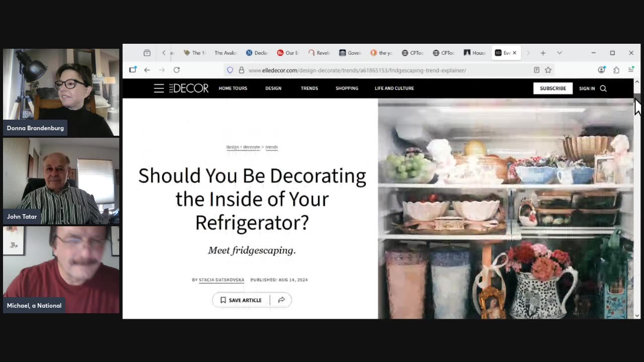Image resolution: width=644 pixels, height=362 pixels.
Task: Click the tracking protection shield icon
Action: [230, 70]
